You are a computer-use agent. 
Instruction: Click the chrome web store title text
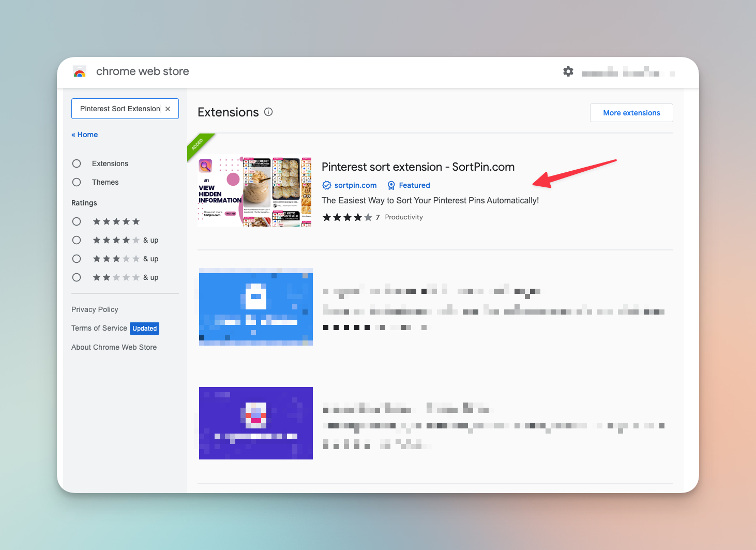[x=143, y=71]
